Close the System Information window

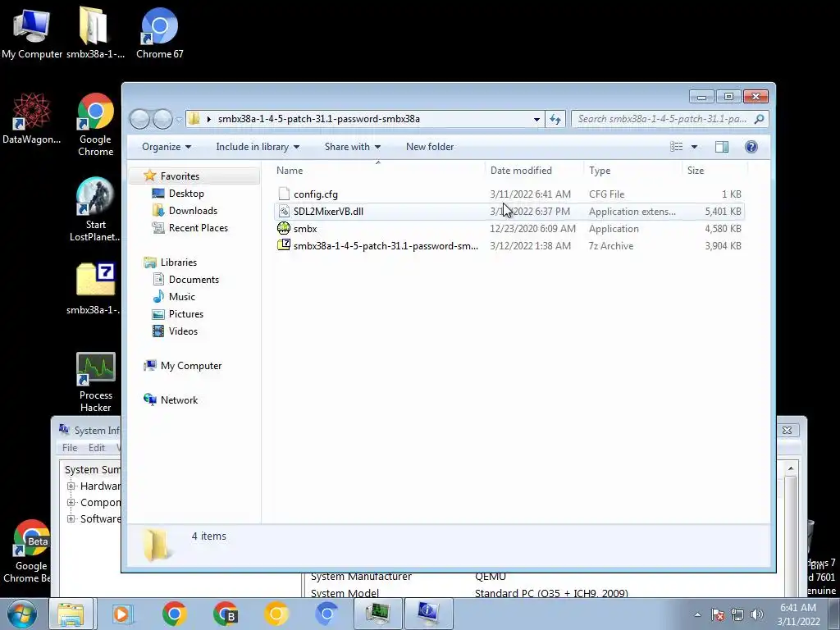[787, 430]
